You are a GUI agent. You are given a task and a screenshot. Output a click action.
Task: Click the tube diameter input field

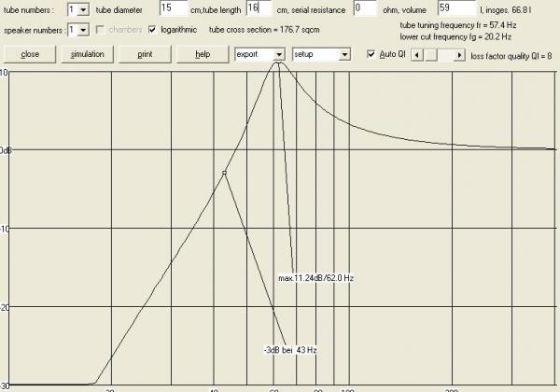(x=173, y=8)
